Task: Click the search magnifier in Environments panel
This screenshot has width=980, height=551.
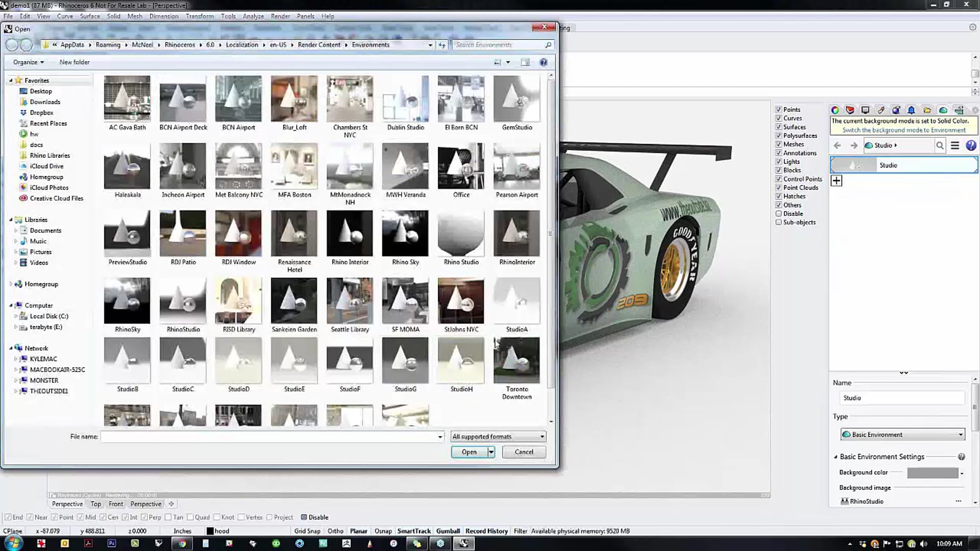Action: click(940, 145)
